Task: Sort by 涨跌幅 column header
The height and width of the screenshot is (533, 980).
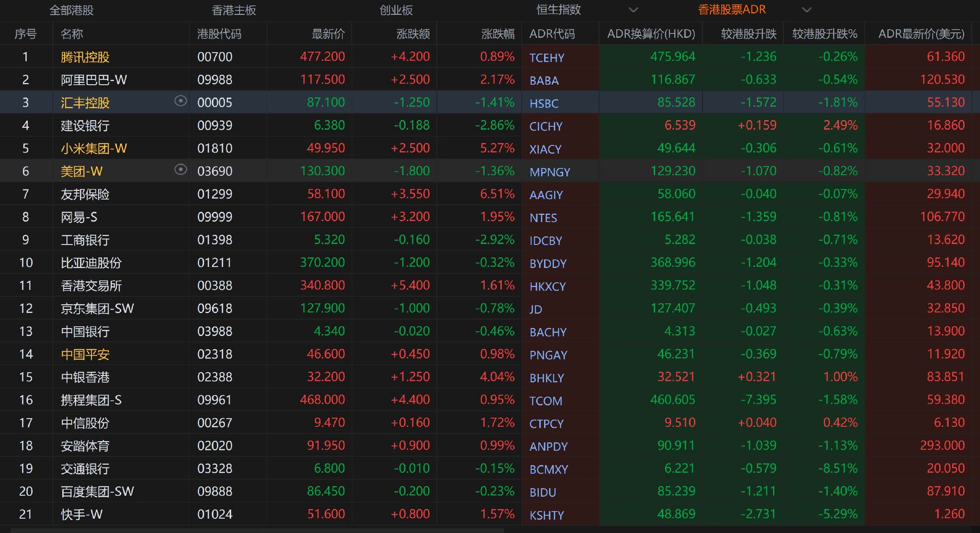Action: point(498,34)
